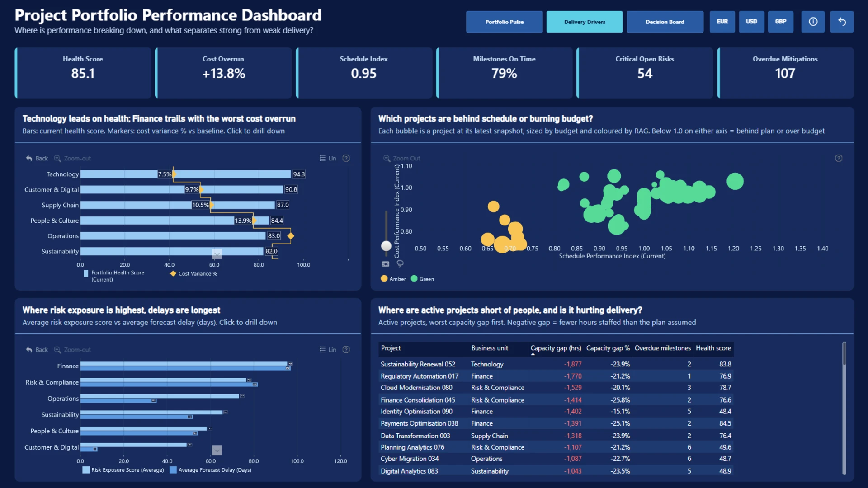
Task: Sort table by Health score column
Action: (x=713, y=348)
